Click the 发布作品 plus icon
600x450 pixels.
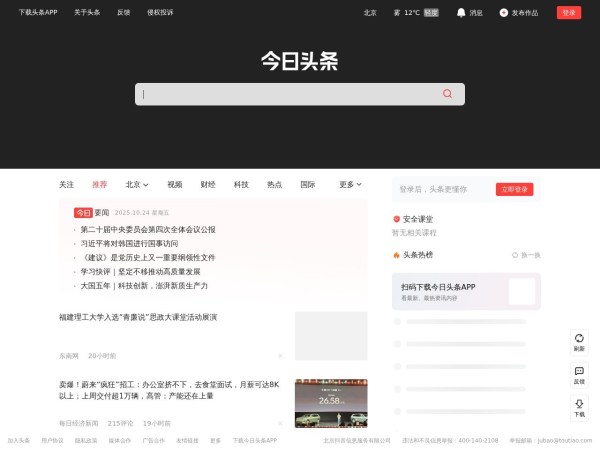(504, 13)
